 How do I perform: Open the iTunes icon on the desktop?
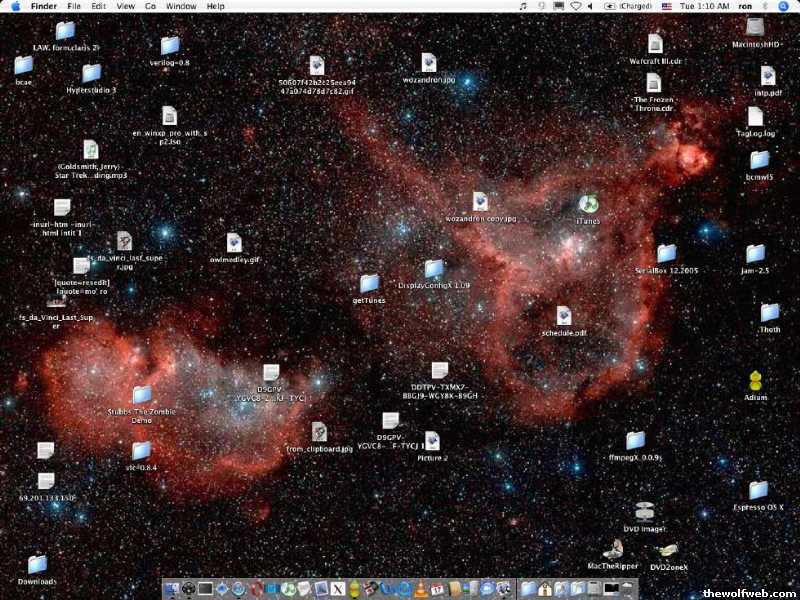tap(588, 205)
